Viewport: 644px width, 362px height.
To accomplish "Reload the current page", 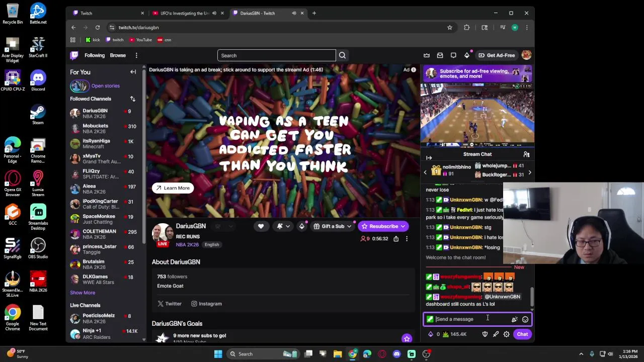I will [x=98, y=28].
